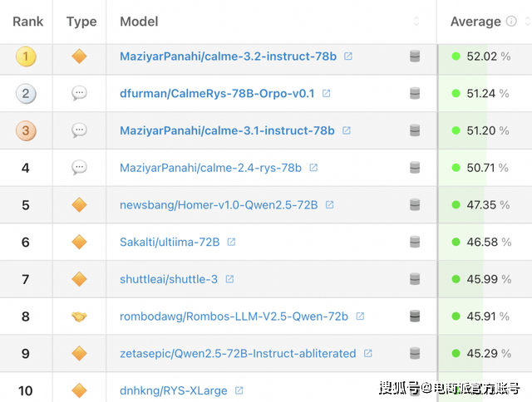
Task: Sort by Model column arrows
Action: click(416, 22)
